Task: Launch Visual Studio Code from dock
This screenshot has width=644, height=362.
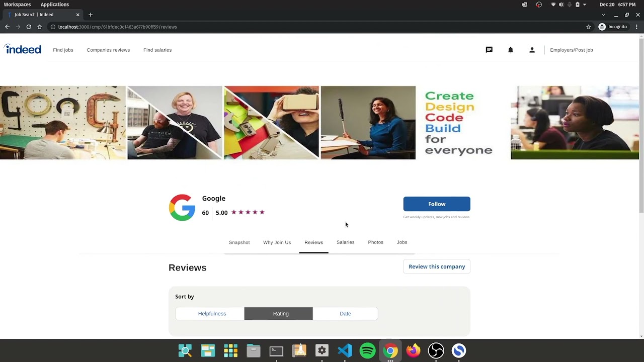Action: point(345,350)
